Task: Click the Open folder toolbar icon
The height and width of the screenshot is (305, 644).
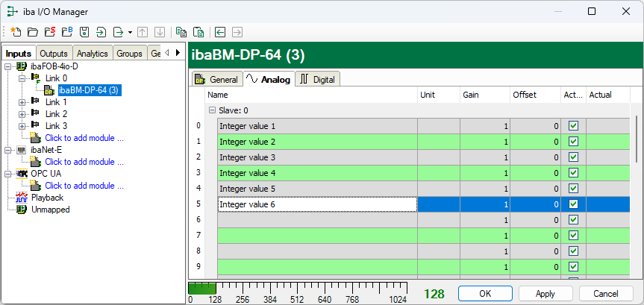Action: [32, 32]
